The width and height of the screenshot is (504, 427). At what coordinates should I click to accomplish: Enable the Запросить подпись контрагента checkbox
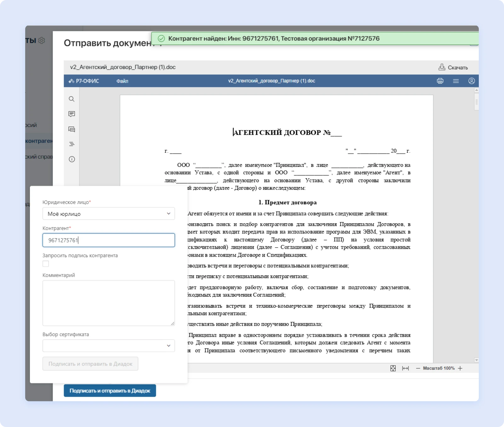(x=45, y=264)
